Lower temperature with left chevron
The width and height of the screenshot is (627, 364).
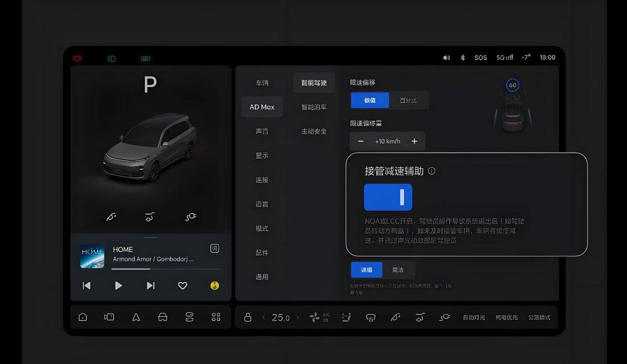(x=264, y=317)
